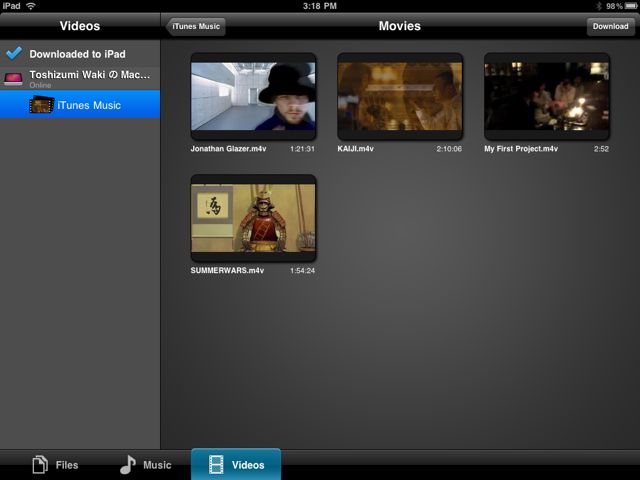
Task: Select iTunes Music folder row label
Action: pos(89,105)
